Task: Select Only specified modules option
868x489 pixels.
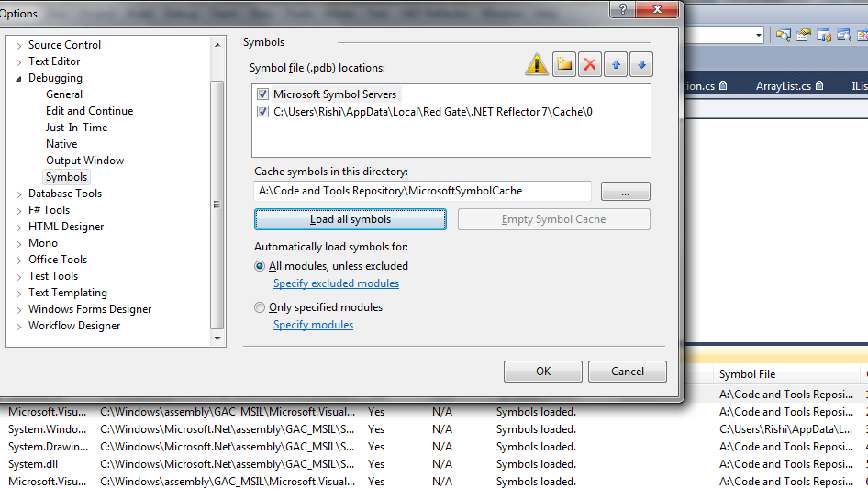Action: pos(260,307)
